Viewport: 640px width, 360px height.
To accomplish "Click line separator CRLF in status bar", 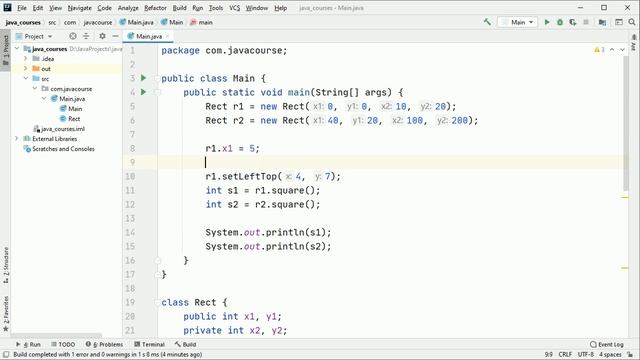I will [565, 354].
